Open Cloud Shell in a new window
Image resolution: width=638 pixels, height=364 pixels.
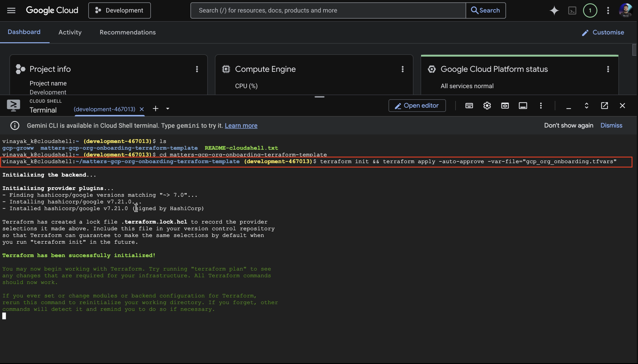pyautogui.click(x=604, y=106)
